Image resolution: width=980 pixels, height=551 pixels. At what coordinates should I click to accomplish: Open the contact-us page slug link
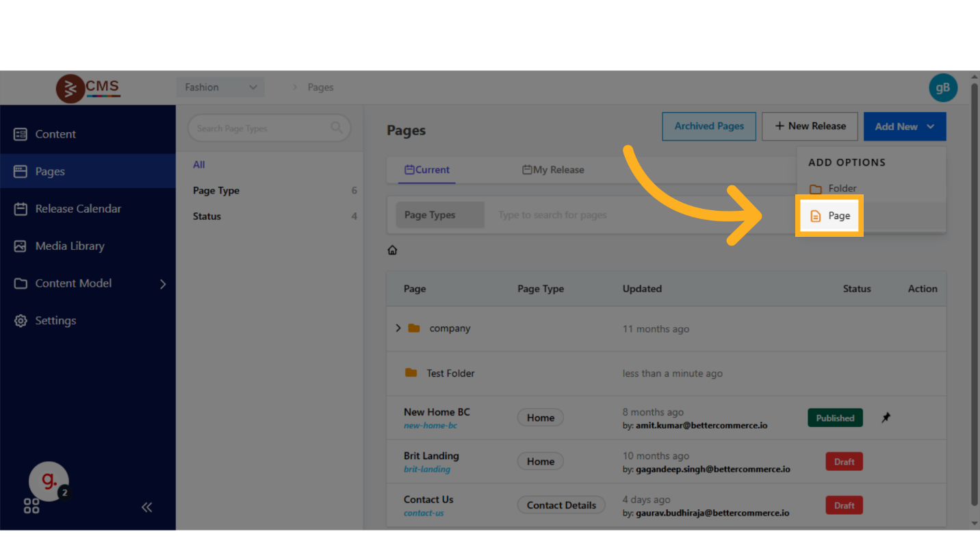[424, 513]
